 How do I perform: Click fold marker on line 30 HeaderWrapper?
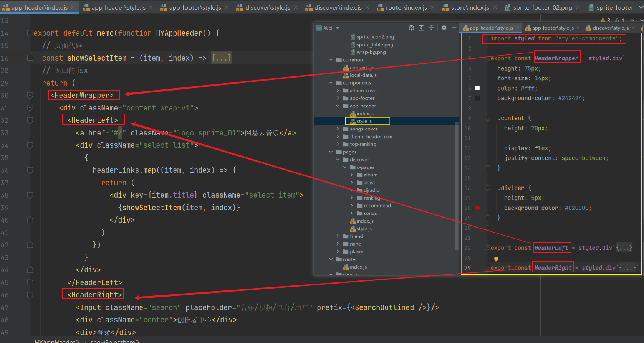tap(30, 95)
